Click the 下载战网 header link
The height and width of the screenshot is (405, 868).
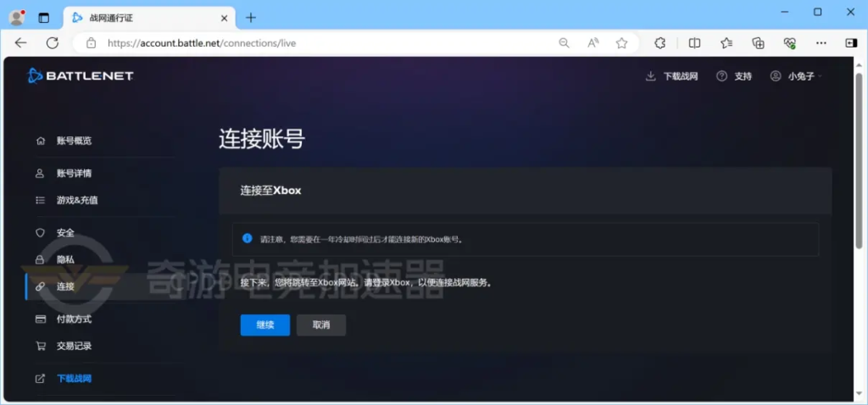coord(671,76)
